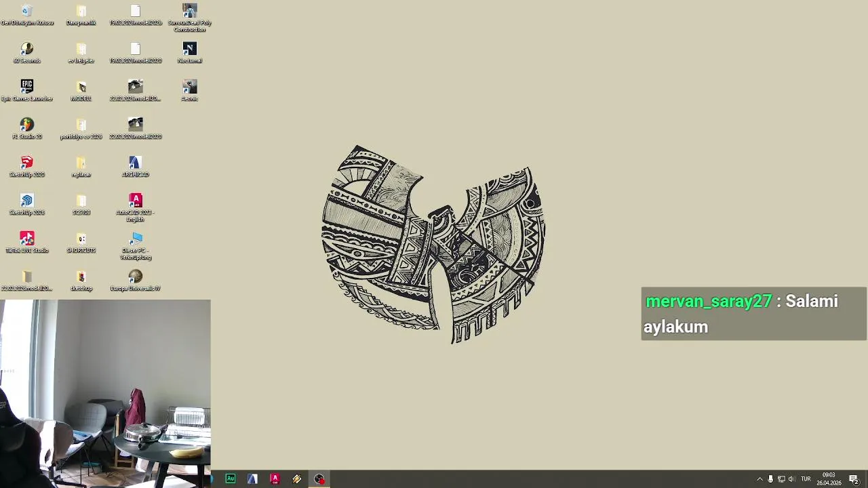Select the SHORTCUTS folder

click(81, 243)
